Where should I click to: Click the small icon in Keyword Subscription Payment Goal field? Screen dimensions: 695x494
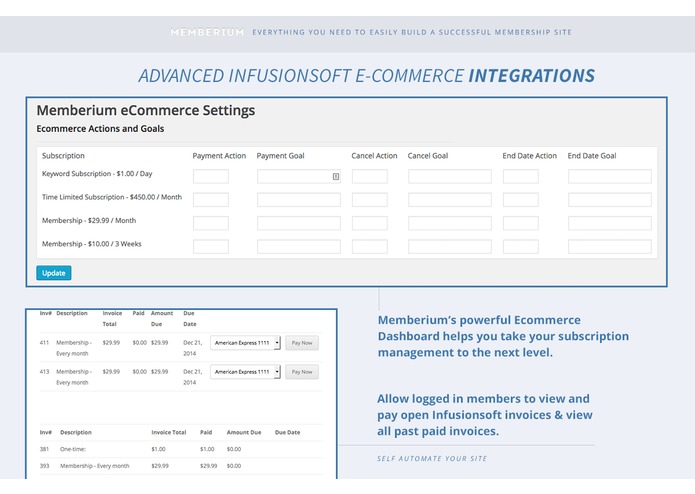[x=336, y=176]
